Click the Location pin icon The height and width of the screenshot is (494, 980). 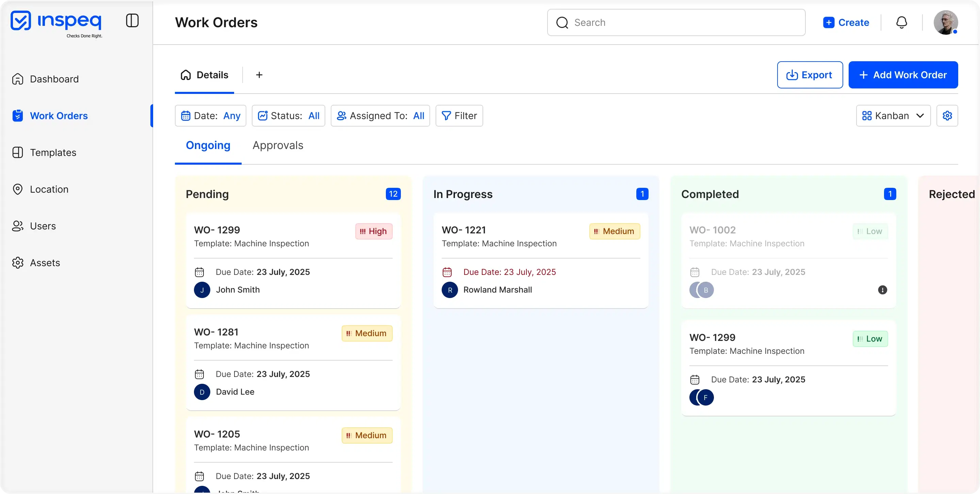coord(17,190)
